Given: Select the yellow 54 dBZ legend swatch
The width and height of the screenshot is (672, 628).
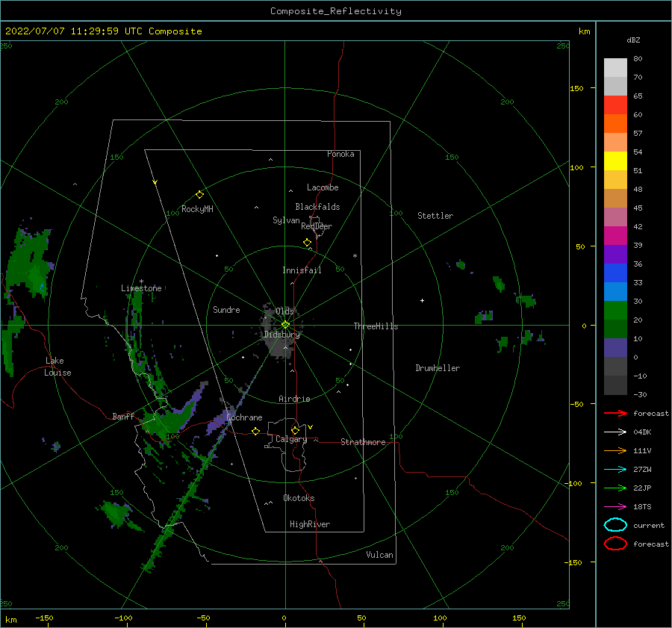Looking at the screenshot, I should (x=615, y=161).
